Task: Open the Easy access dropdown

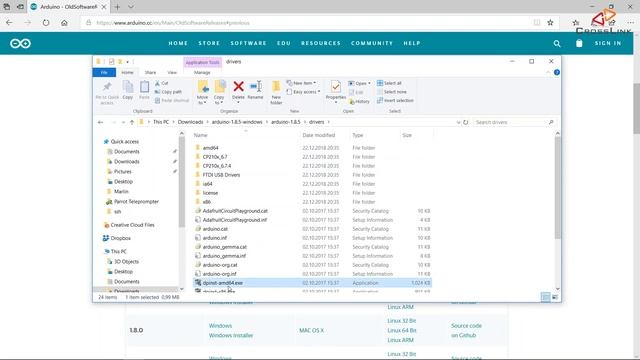Action: pyautogui.click(x=303, y=92)
